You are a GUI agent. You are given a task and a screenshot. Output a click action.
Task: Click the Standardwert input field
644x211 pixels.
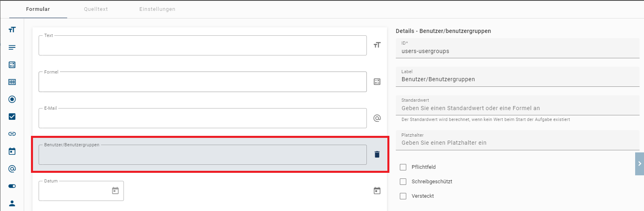click(517, 108)
